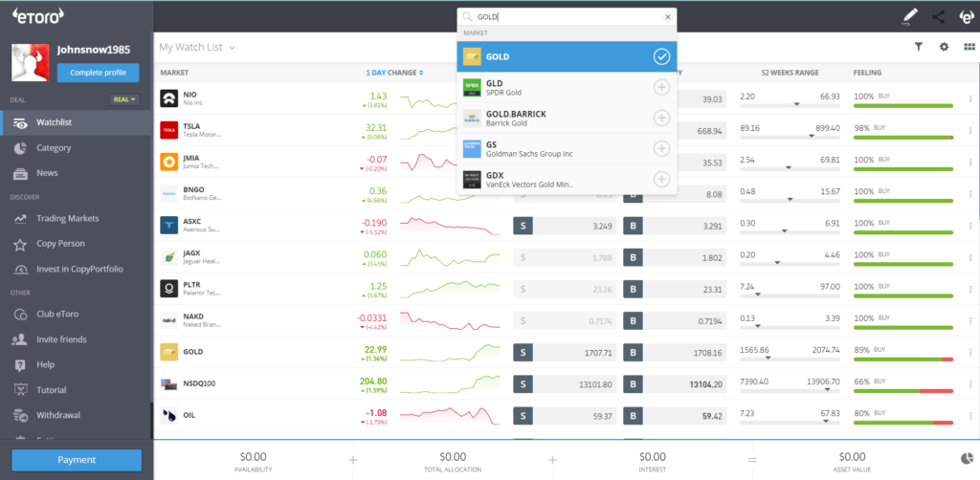Add GS Goldman Sachs to watchlist
980x480 pixels.
click(661, 148)
